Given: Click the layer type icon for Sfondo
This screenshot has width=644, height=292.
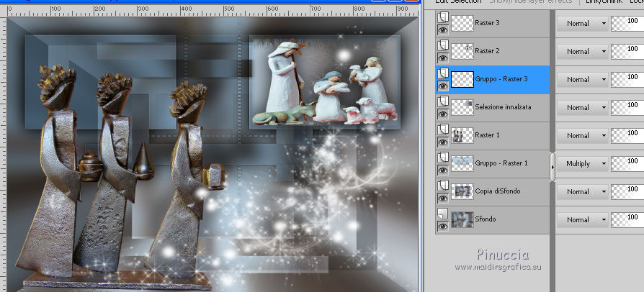Looking at the screenshot, I should click(443, 214).
